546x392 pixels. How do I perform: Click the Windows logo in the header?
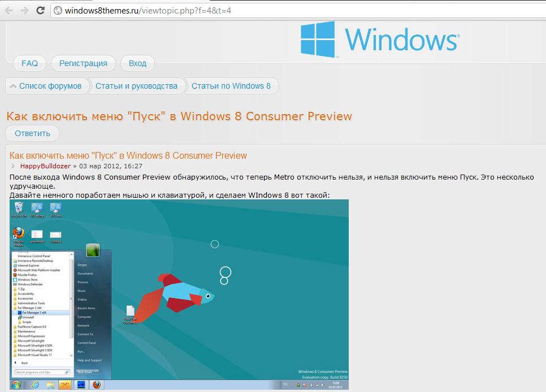(318, 40)
